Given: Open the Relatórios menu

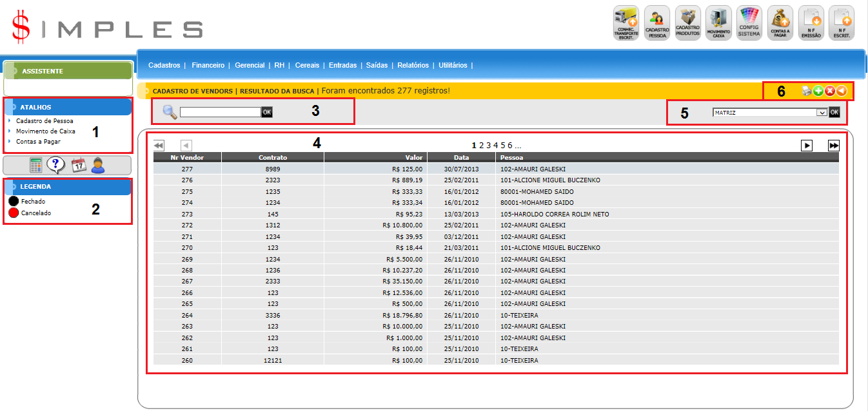Looking at the screenshot, I should point(413,65).
